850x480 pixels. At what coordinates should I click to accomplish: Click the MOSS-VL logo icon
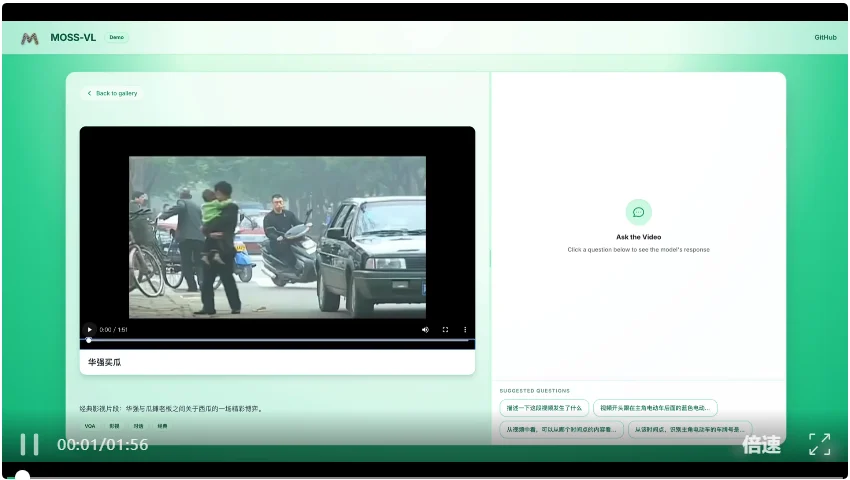point(30,38)
